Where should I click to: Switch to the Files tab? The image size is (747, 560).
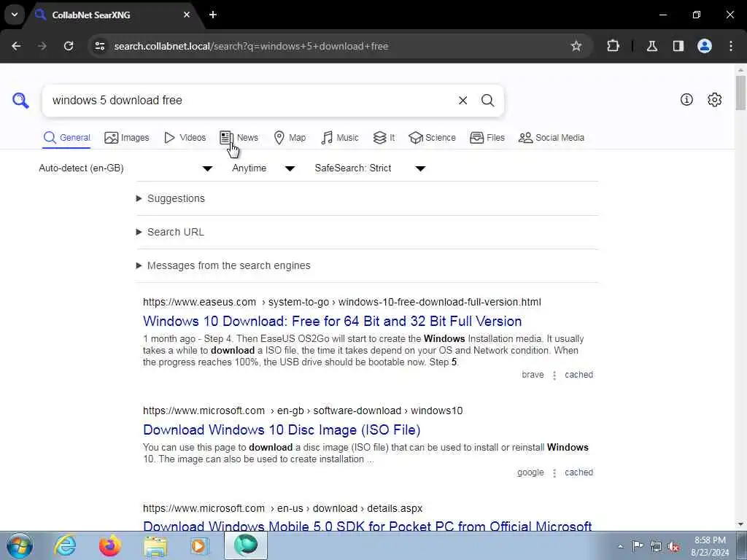[487, 138]
